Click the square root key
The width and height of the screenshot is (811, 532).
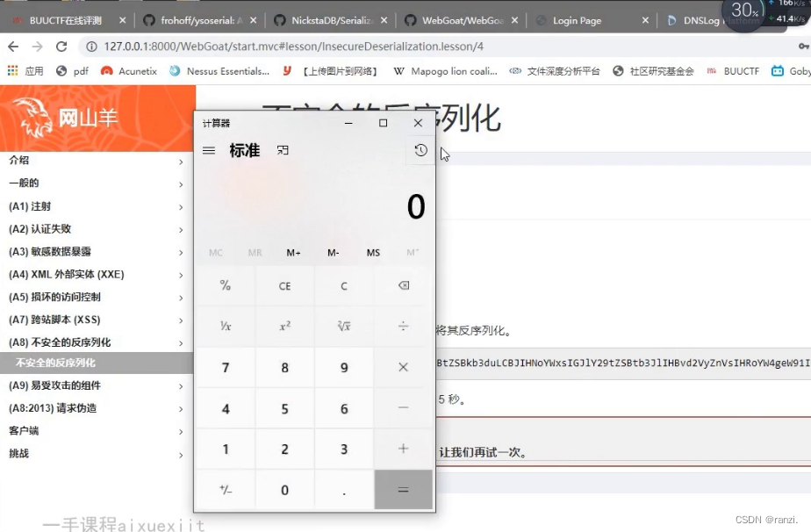[x=344, y=326]
